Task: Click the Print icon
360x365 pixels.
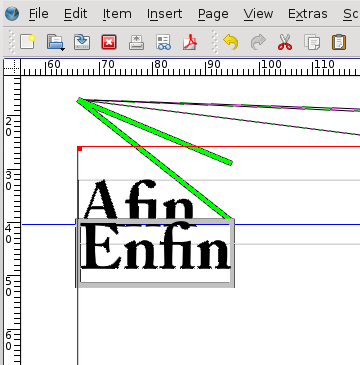Action: (137, 42)
